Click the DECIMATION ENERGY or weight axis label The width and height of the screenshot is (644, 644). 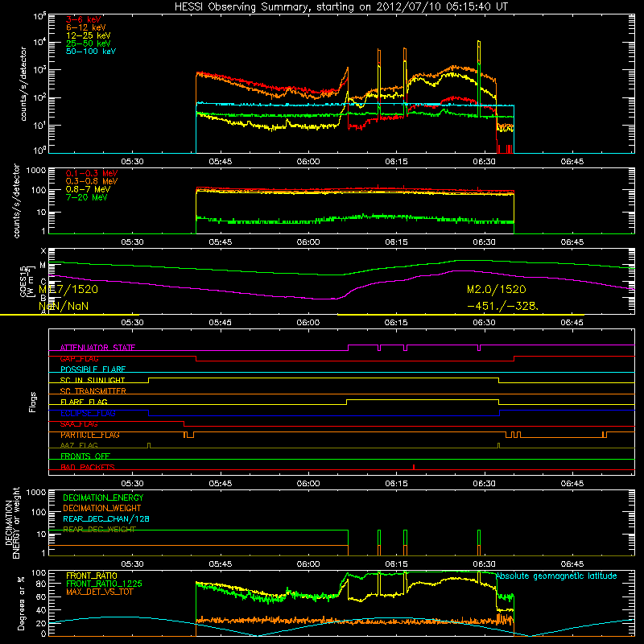(12, 523)
